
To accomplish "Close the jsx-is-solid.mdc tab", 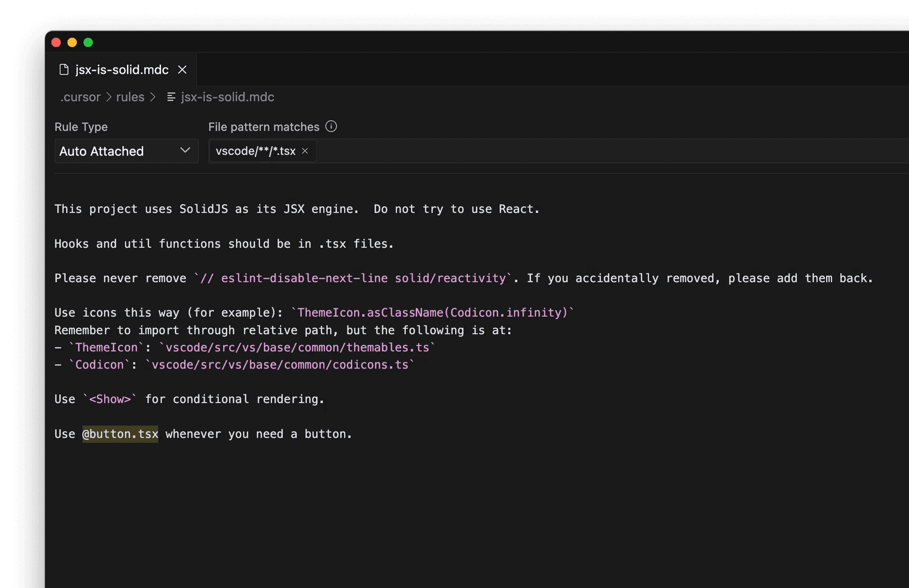I will pyautogui.click(x=182, y=70).
